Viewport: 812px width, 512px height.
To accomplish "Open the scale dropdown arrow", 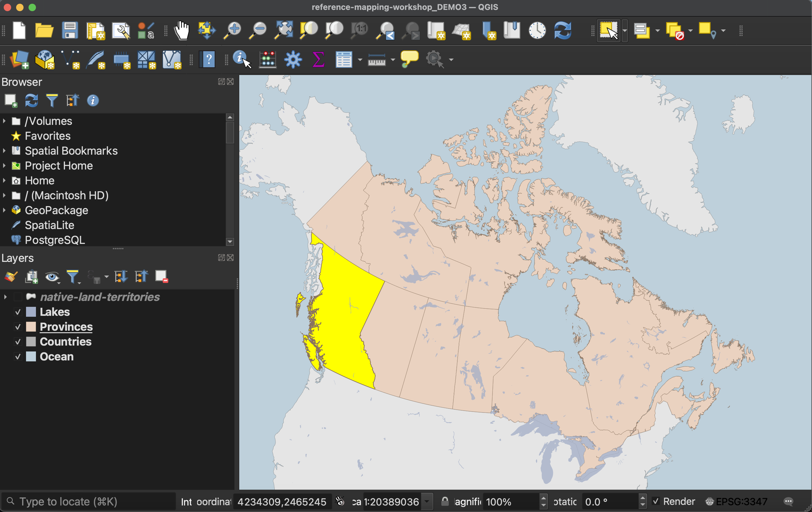I will click(x=427, y=501).
